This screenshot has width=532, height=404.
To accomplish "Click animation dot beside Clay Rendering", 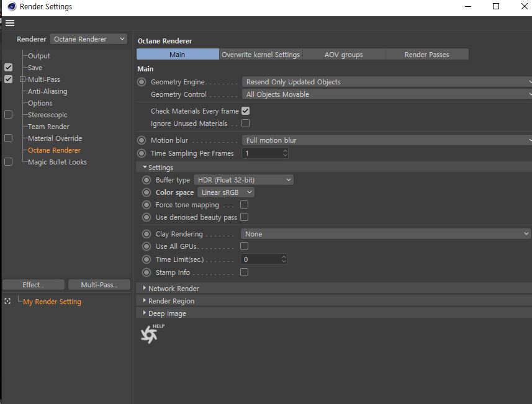I will click(147, 234).
